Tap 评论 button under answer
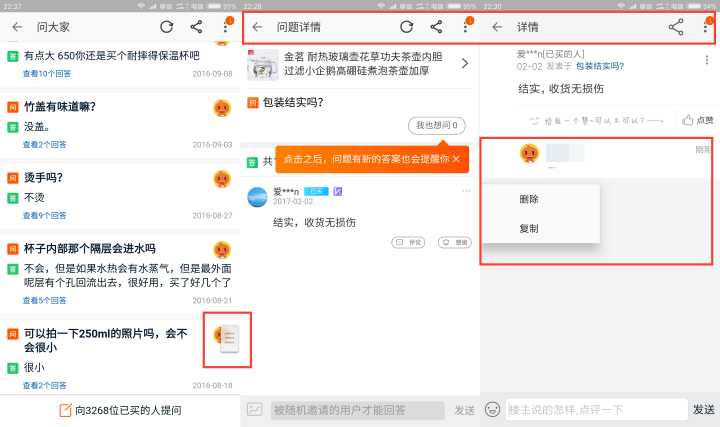 pyautogui.click(x=408, y=242)
